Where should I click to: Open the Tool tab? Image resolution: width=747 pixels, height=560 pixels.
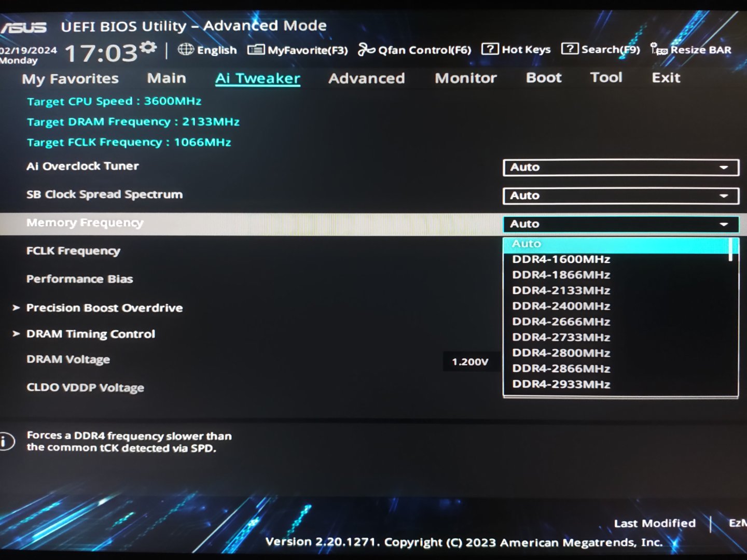606,77
